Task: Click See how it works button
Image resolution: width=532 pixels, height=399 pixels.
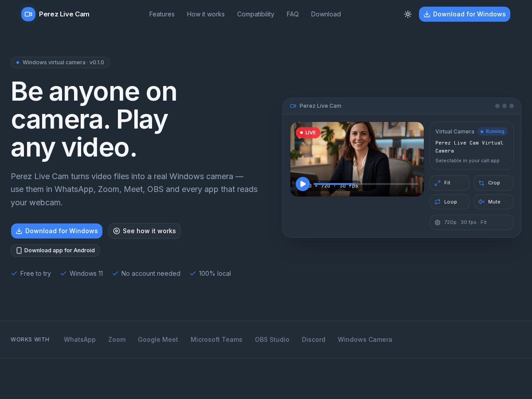Action: 145,231
